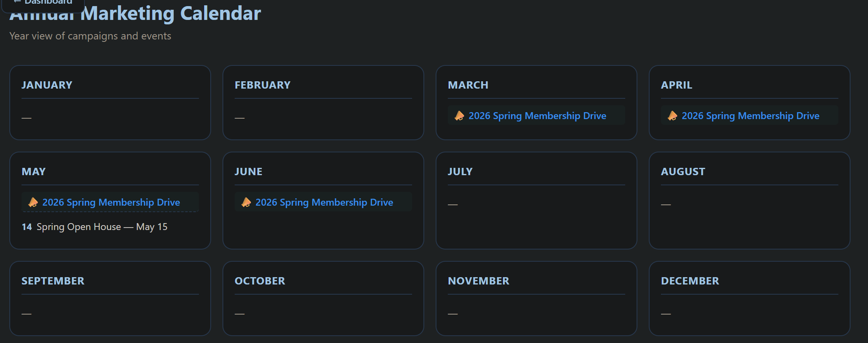The width and height of the screenshot is (868, 343).
Task: Open 2026 Spring Membership Drive in March
Action: [537, 116]
